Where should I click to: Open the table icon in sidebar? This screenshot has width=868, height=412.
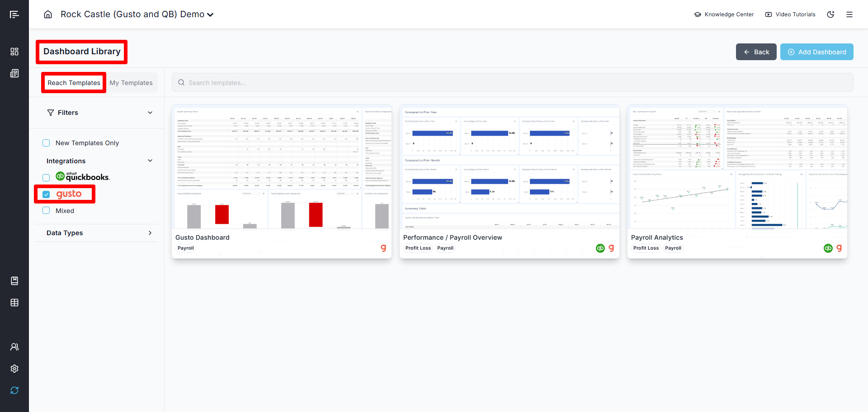click(x=14, y=303)
